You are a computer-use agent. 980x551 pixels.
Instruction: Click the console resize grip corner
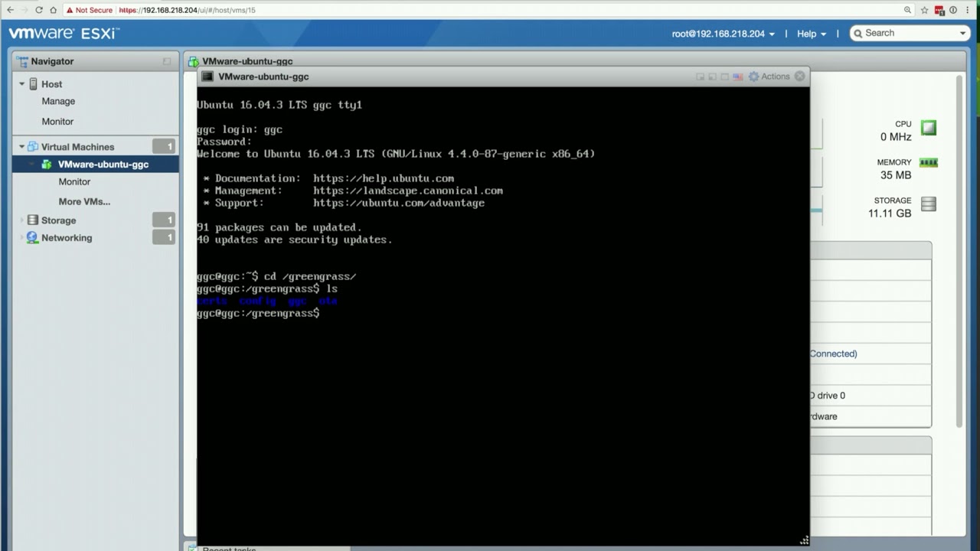coord(804,540)
